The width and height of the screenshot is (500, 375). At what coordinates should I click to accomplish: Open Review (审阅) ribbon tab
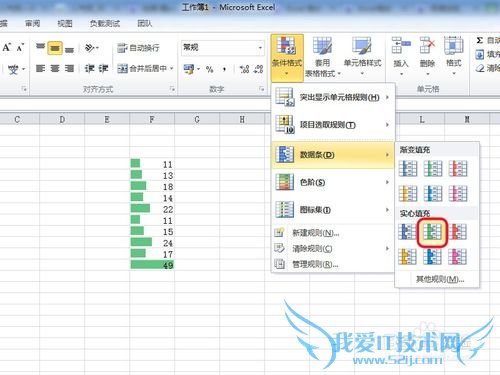[x=33, y=23]
